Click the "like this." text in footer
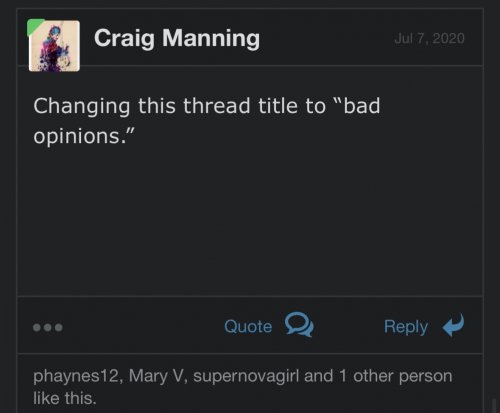Screen dimensions: 500x413 pyautogui.click(x=65, y=398)
